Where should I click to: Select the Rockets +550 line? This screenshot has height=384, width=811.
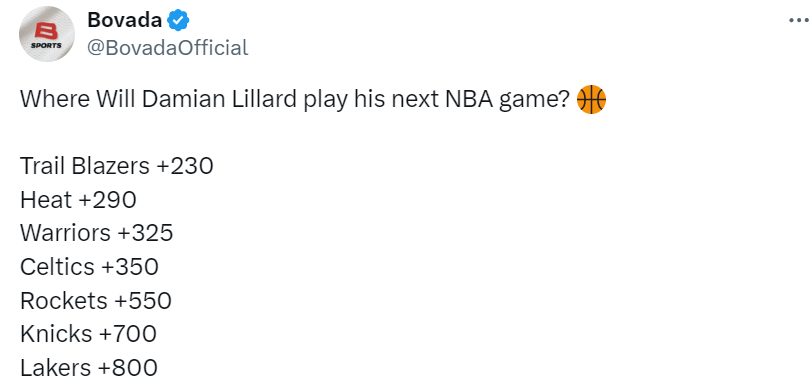point(96,301)
